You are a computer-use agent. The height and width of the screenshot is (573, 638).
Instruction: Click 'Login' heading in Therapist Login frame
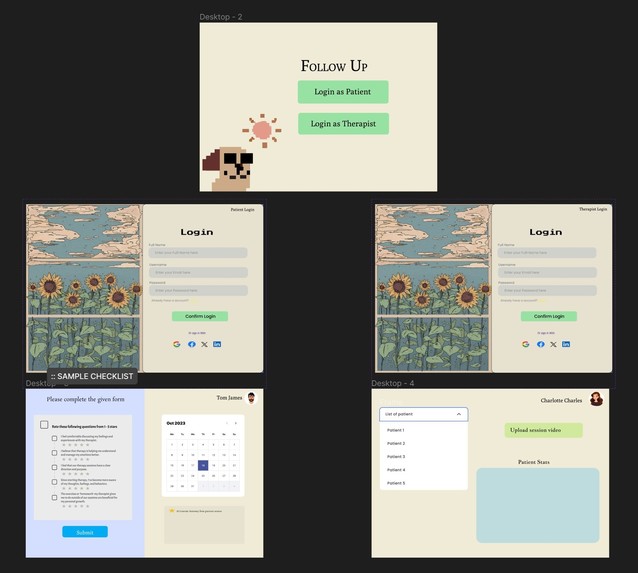(546, 232)
